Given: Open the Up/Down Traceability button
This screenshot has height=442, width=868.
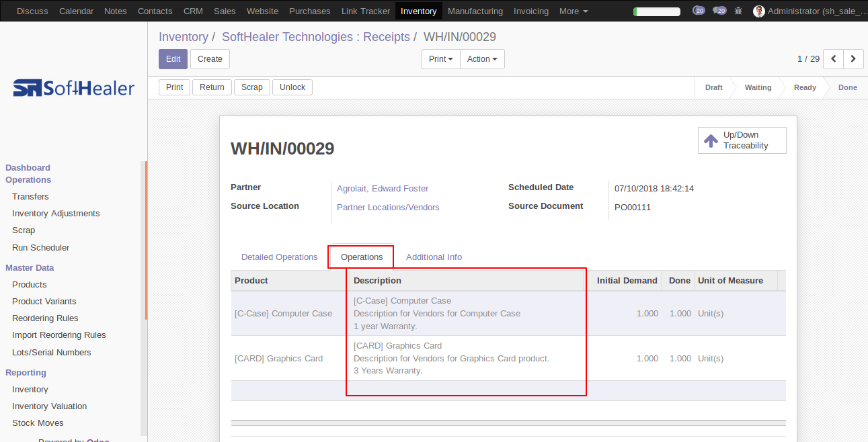Looking at the screenshot, I should coord(742,140).
